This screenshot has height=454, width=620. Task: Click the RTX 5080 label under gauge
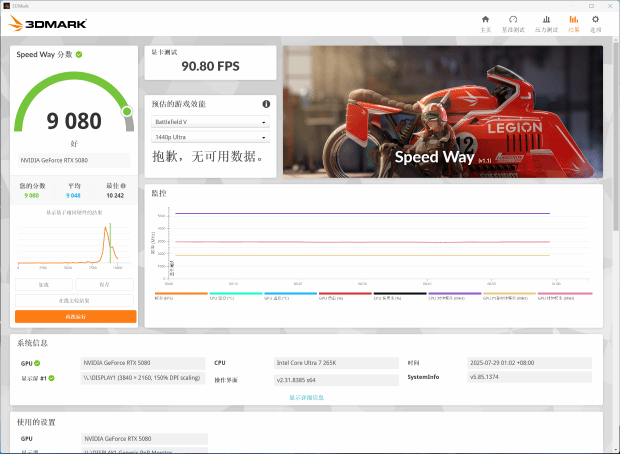[74, 160]
